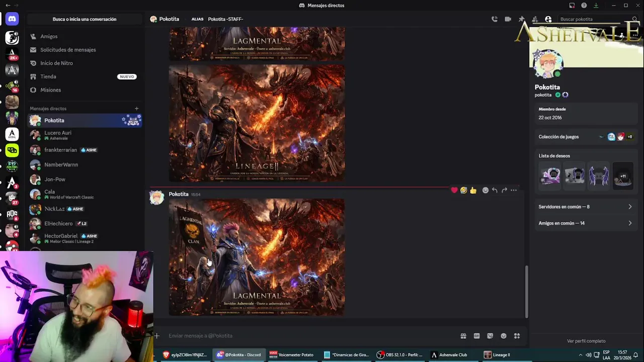Click the Enviar mensaje a @Pokotita field

tap(312, 336)
